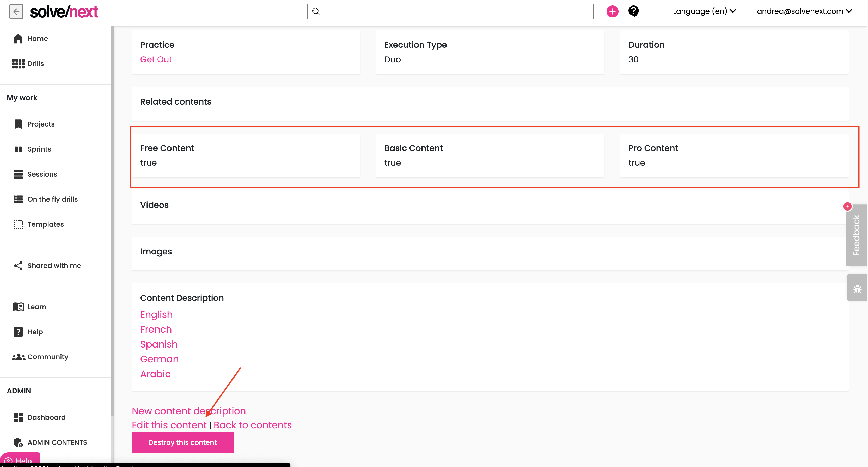Viewport: 868px width, 467px height.
Task: Open the andrea@solvenext.com account menu
Action: pos(804,11)
